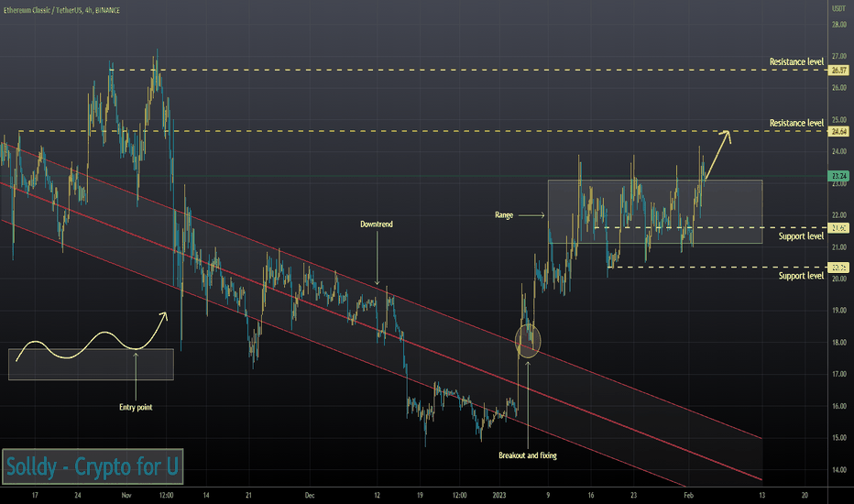This screenshot has width=854, height=504.
Task: Select the green 23.24 current price tag
Action: coord(838,176)
